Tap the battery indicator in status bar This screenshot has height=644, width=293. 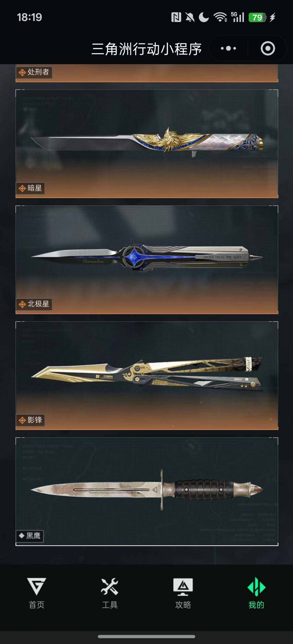click(257, 18)
